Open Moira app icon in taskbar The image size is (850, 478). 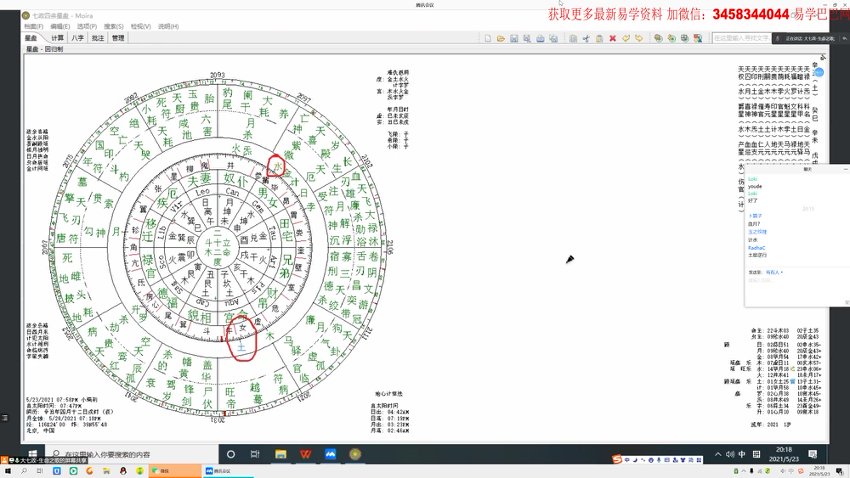pyautogui.click(x=355, y=454)
